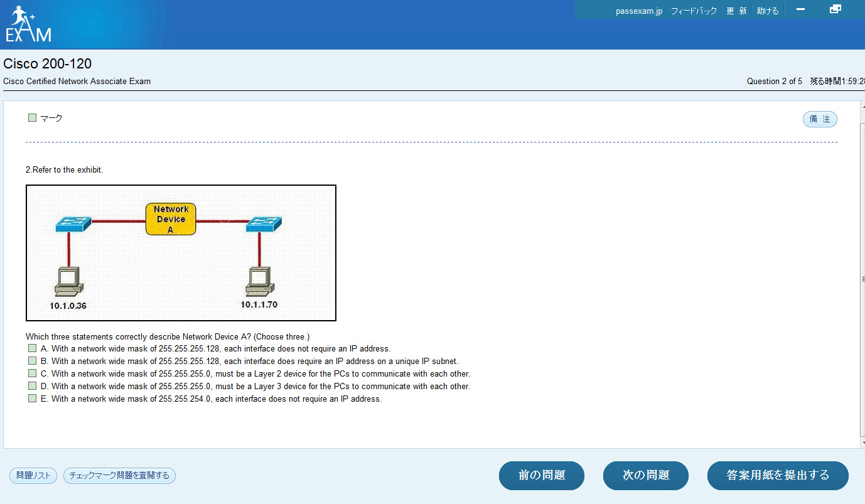Viewport: 865px width, 504px height.
Task: Click the 10.1.1.70 IP address label
Action: click(259, 305)
